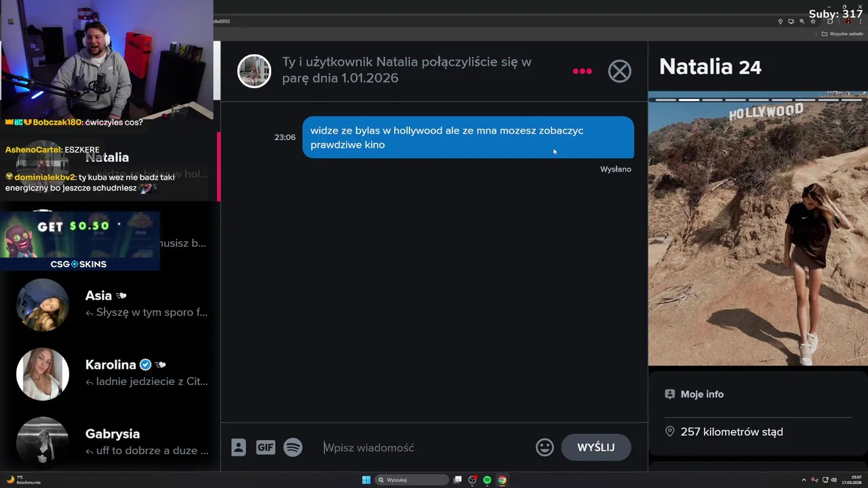Click the Natalia 24 profile name
This screenshot has height=488, width=868.
click(x=710, y=66)
